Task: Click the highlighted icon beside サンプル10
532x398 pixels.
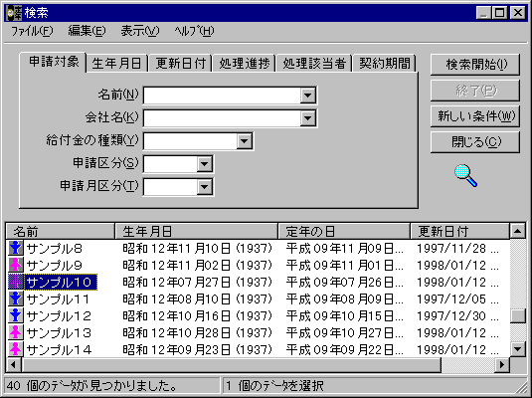Action: (x=15, y=283)
